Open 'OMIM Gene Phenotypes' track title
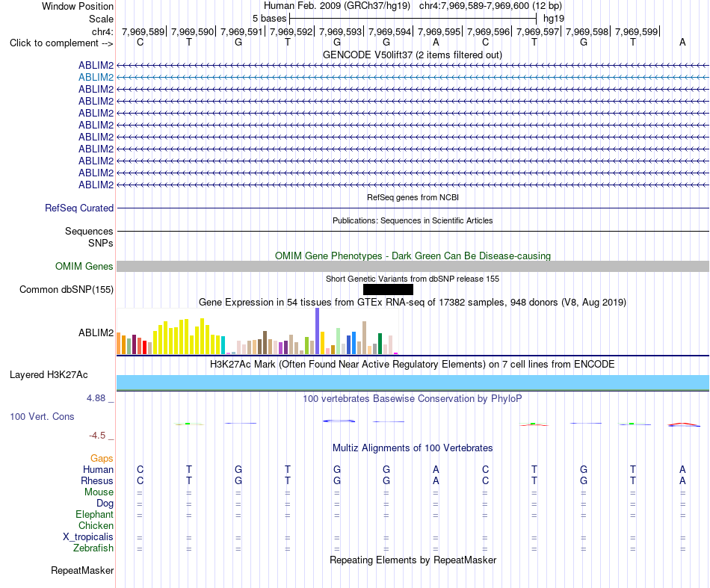 coord(413,256)
